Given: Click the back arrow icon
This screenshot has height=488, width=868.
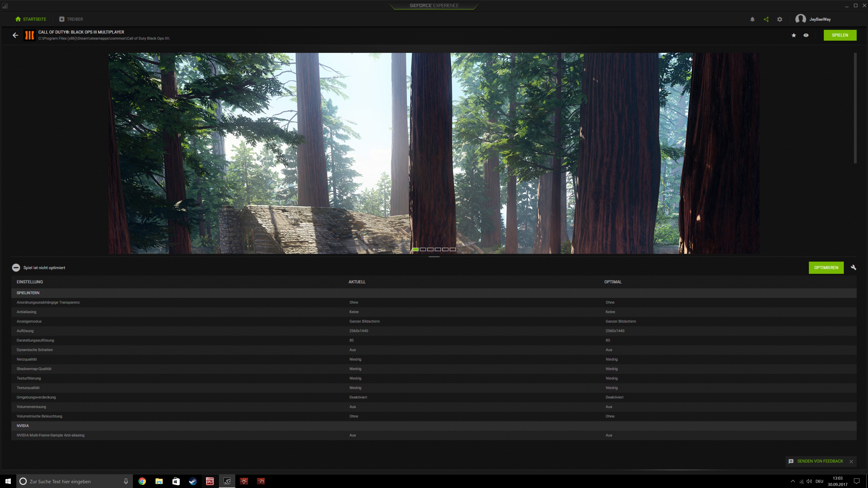Looking at the screenshot, I should [16, 35].
